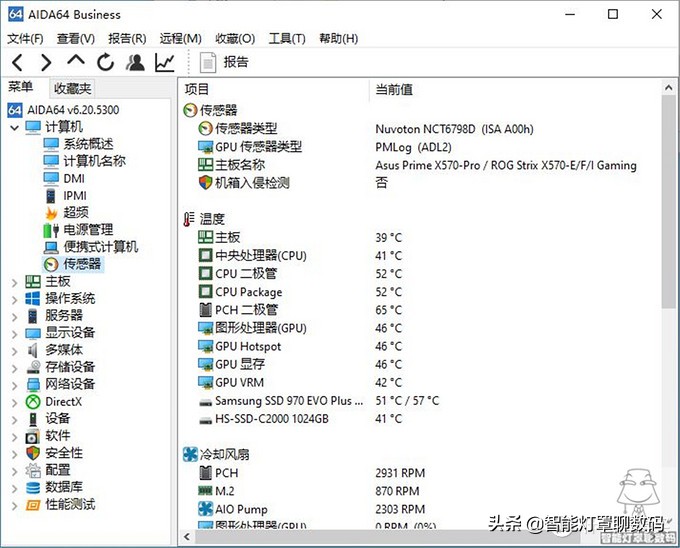Click the Back navigation arrow in toolbar
The image size is (680, 548).
(18, 62)
